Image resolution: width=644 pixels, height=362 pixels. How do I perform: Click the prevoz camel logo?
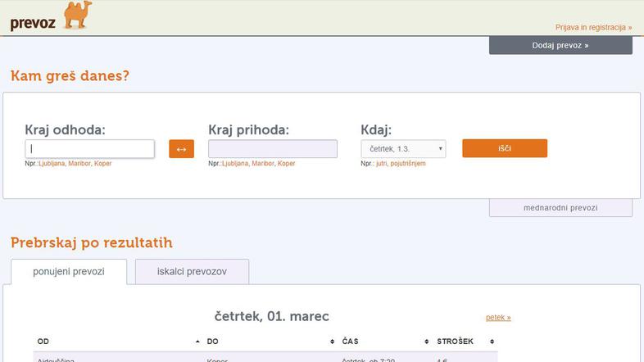77,16
